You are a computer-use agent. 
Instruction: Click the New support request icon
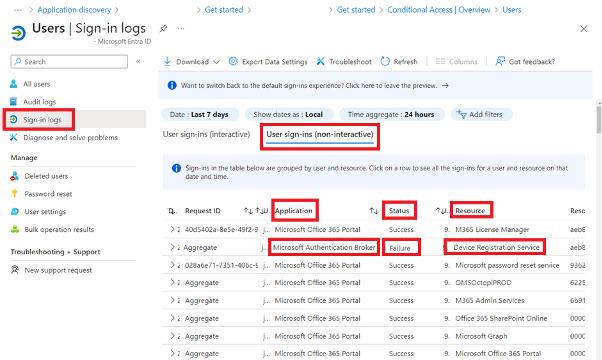click(x=15, y=269)
